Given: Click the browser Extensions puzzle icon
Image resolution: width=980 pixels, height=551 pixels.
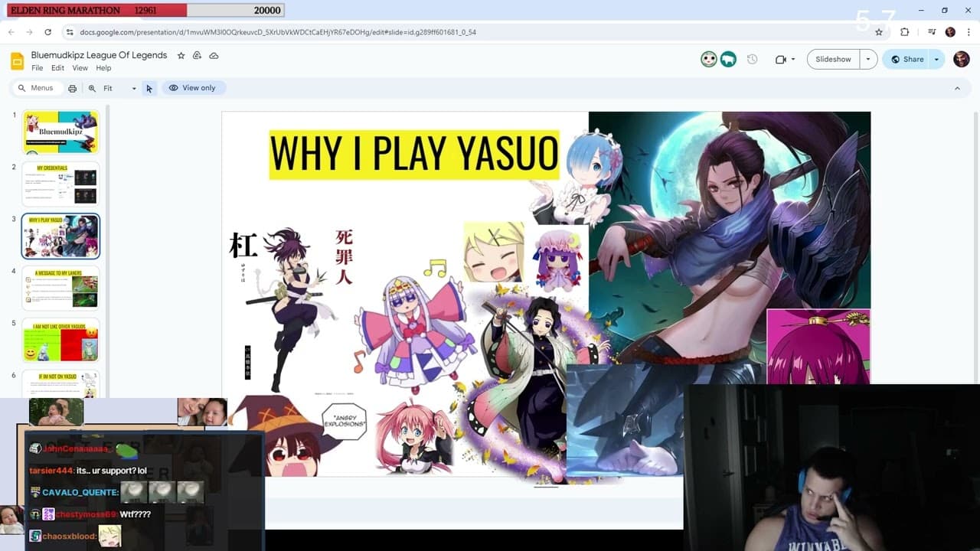Looking at the screenshot, I should (x=905, y=32).
